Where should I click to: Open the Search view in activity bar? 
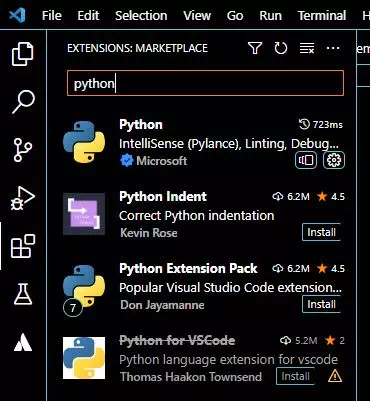(23, 102)
